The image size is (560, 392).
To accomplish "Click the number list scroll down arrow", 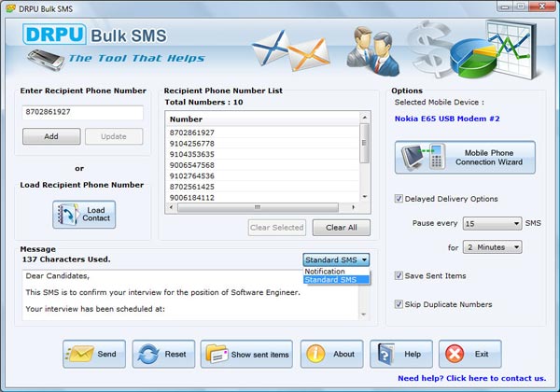I will tap(364, 197).
